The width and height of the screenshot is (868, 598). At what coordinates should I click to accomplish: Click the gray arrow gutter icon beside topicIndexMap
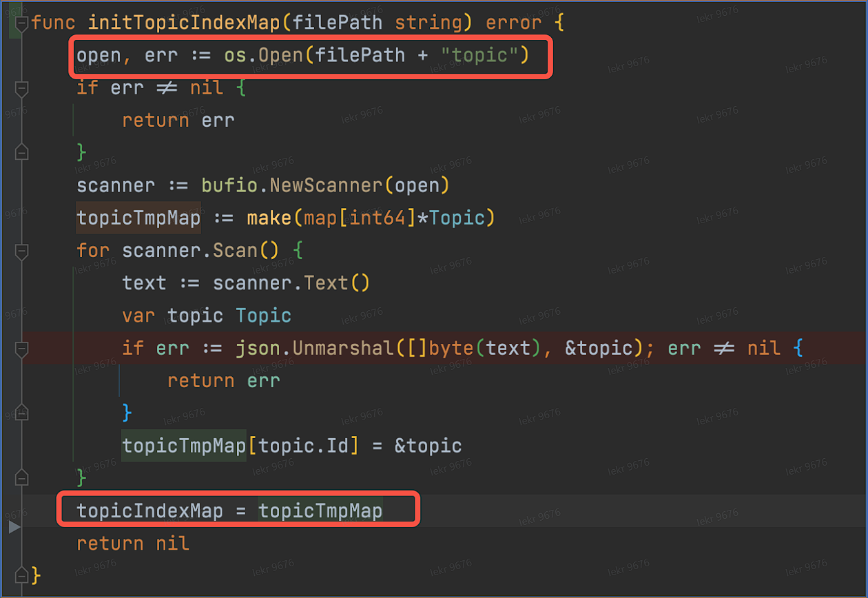(x=14, y=527)
